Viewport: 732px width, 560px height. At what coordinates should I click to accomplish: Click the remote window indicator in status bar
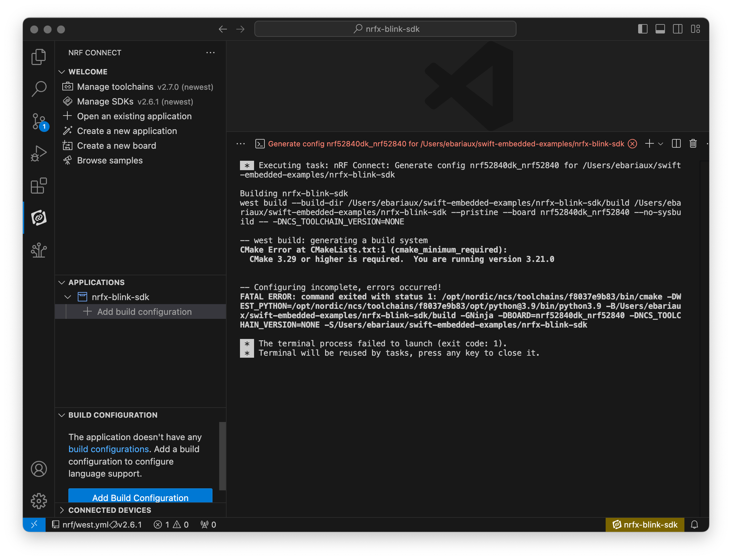(34, 524)
